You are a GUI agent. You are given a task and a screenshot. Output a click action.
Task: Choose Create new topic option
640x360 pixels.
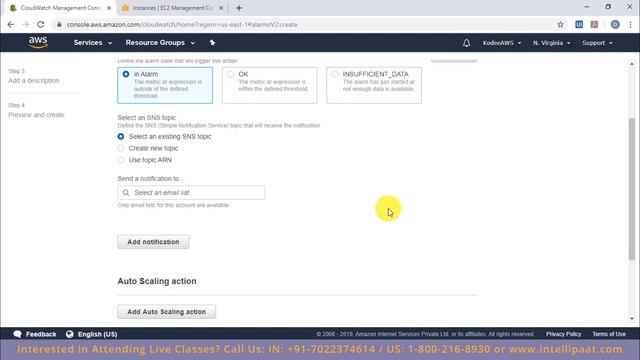[121, 148]
